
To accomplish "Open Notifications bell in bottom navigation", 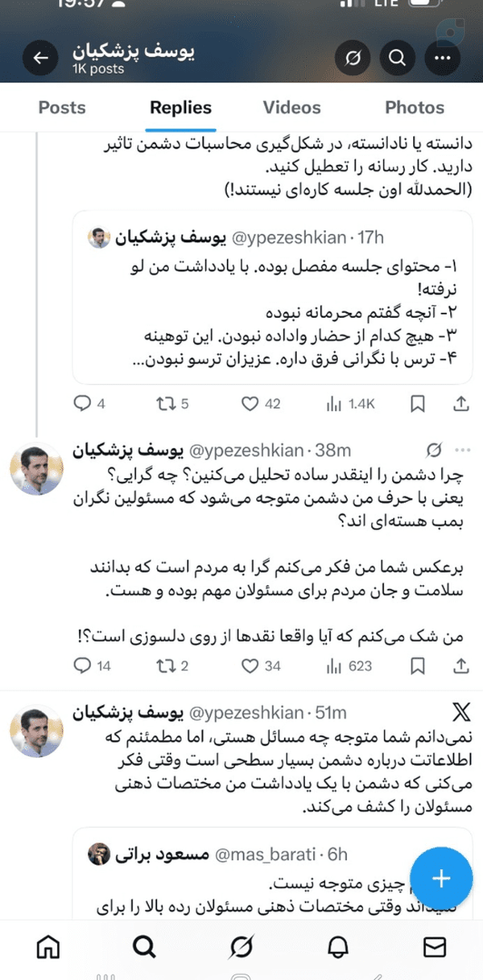I will click(x=337, y=948).
